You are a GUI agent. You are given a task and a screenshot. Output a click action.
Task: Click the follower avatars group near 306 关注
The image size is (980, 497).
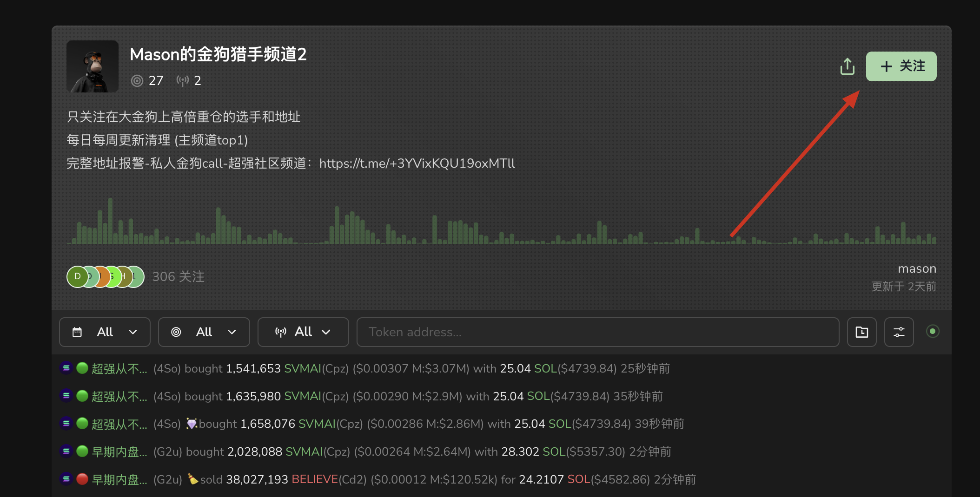click(x=106, y=277)
